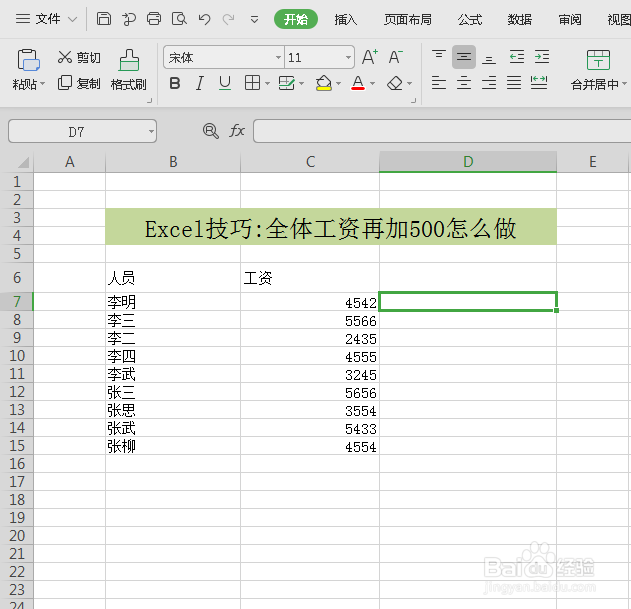Click the Borders grid icon

[x=252, y=83]
